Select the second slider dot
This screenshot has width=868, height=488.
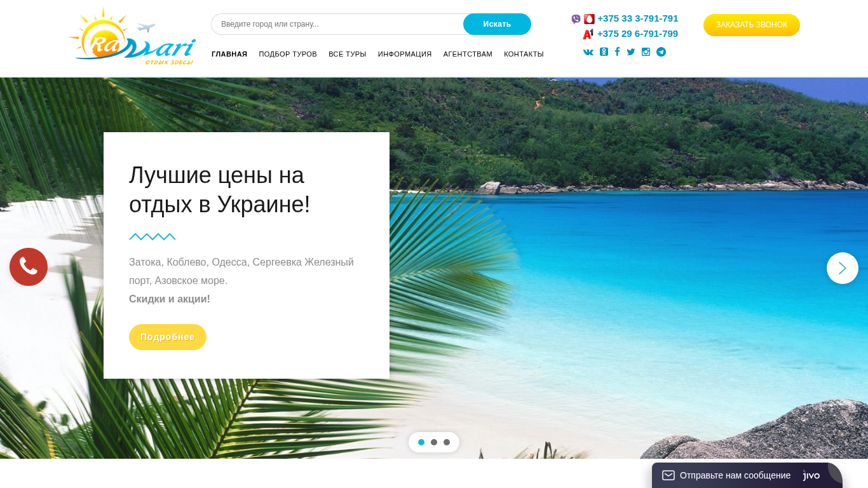point(434,442)
